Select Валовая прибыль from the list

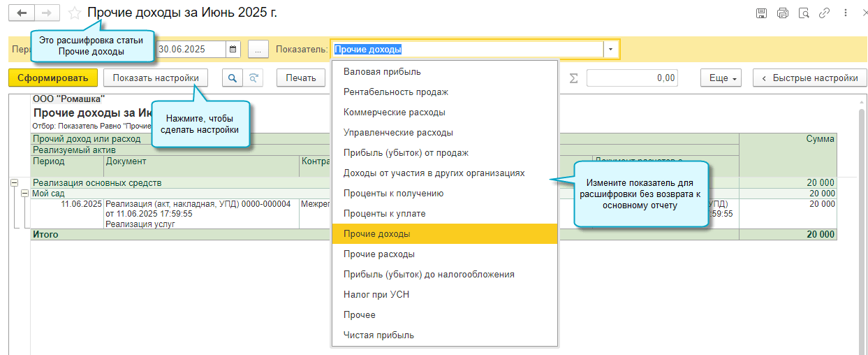pyautogui.click(x=382, y=72)
